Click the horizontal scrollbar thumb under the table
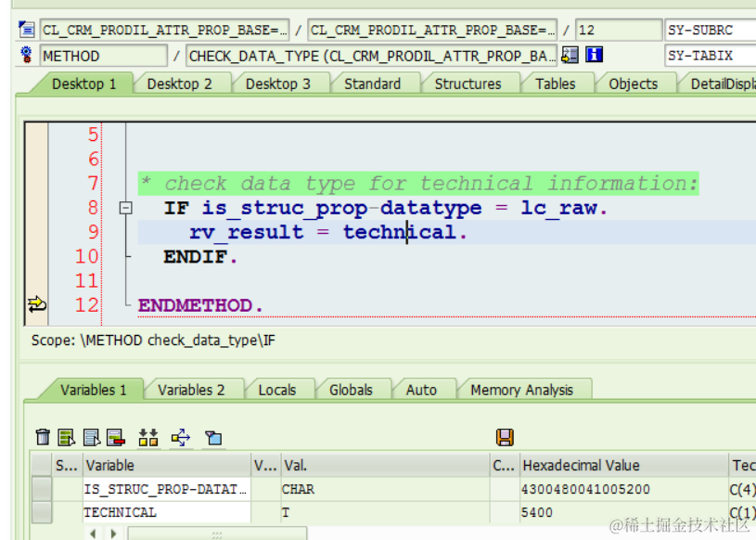 (x=217, y=534)
